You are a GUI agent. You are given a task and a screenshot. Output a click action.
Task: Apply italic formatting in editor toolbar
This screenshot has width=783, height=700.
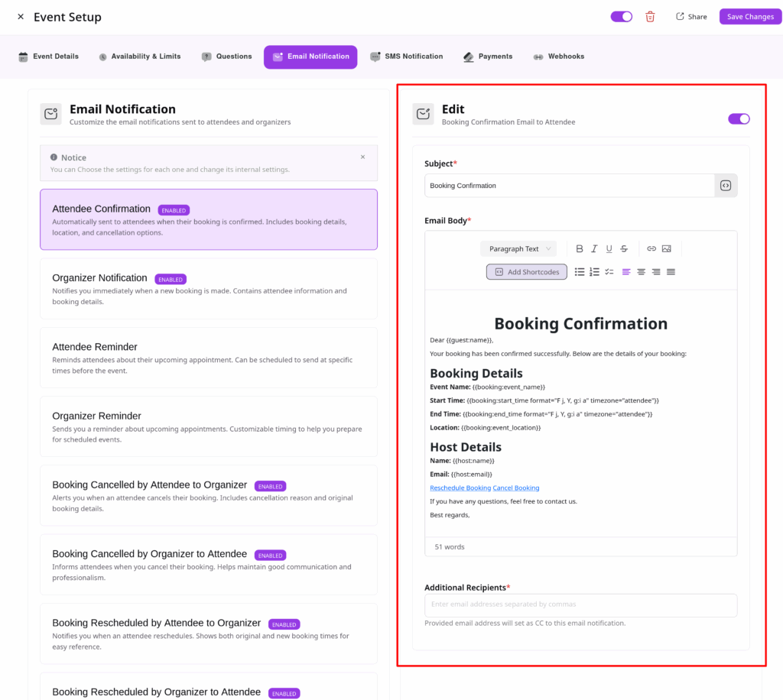(x=594, y=249)
